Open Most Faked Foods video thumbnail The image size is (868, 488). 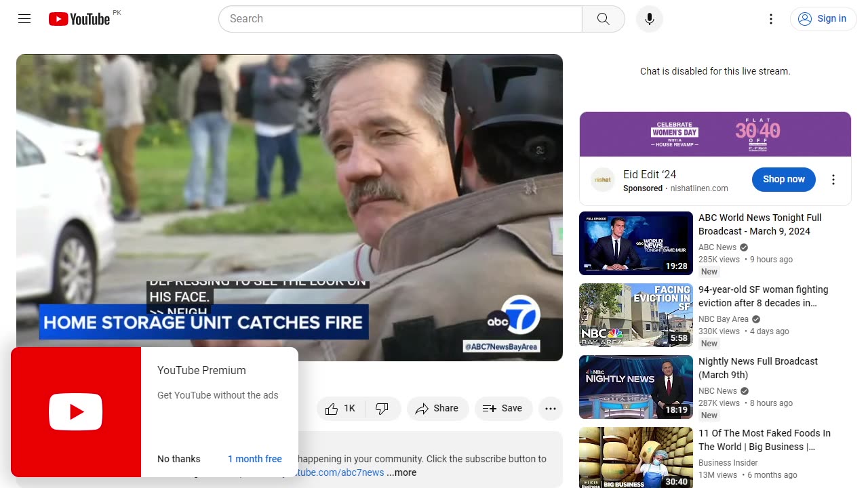click(636, 457)
